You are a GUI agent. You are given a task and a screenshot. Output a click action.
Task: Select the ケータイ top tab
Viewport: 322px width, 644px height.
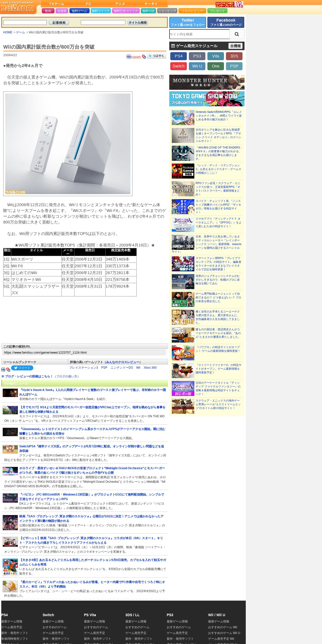point(152,4)
